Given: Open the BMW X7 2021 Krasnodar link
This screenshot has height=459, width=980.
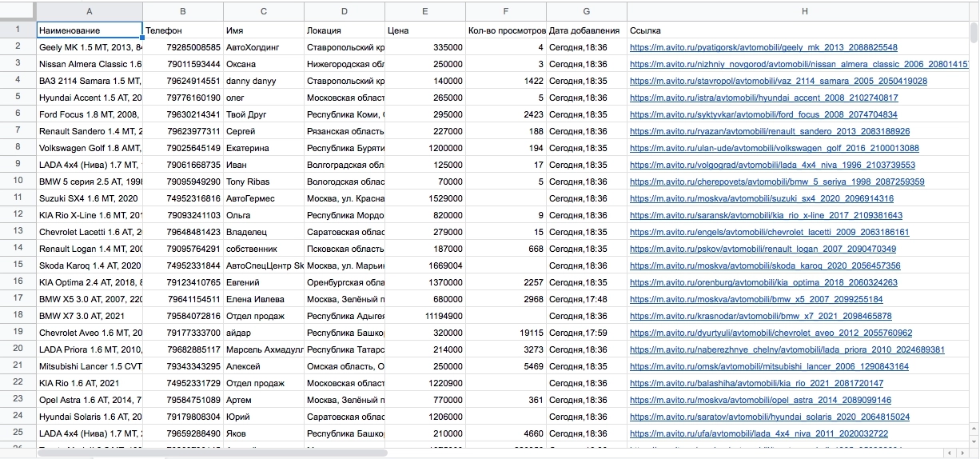Looking at the screenshot, I should 760,317.
